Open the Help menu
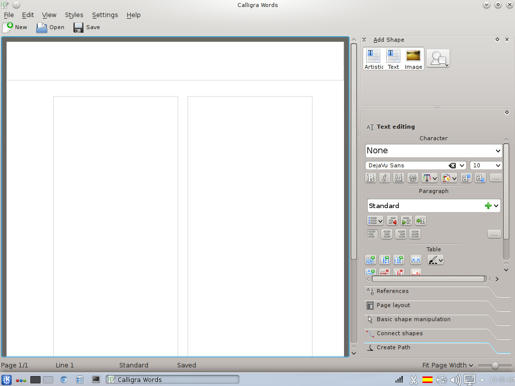This screenshot has width=515, height=386. click(x=133, y=15)
